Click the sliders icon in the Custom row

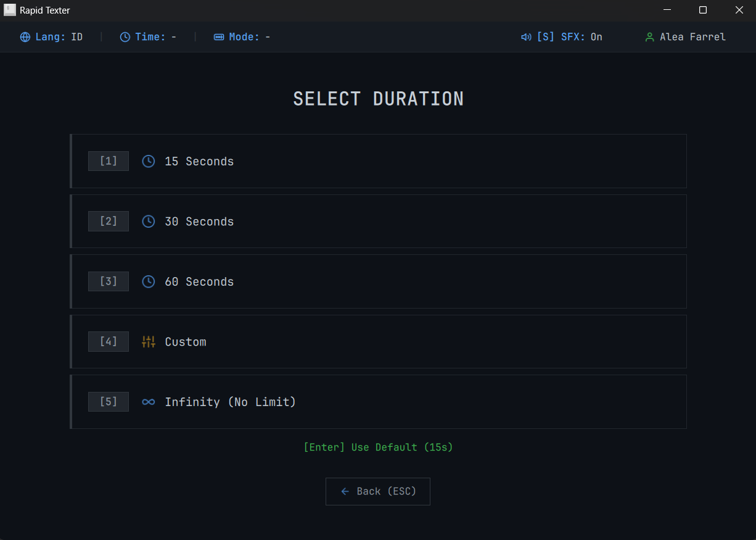click(149, 341)
